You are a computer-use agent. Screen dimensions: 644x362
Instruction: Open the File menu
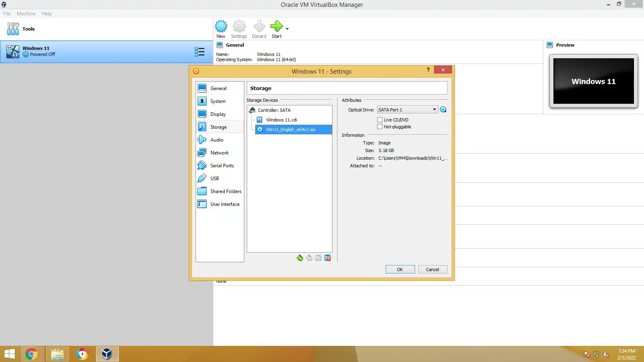tap(7, 14)
